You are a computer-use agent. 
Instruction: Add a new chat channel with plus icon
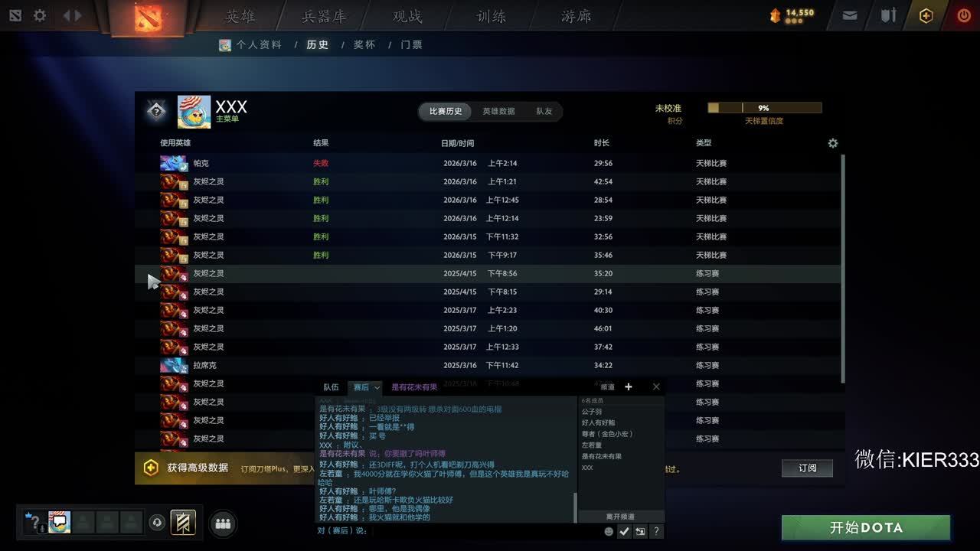[629, 387]
